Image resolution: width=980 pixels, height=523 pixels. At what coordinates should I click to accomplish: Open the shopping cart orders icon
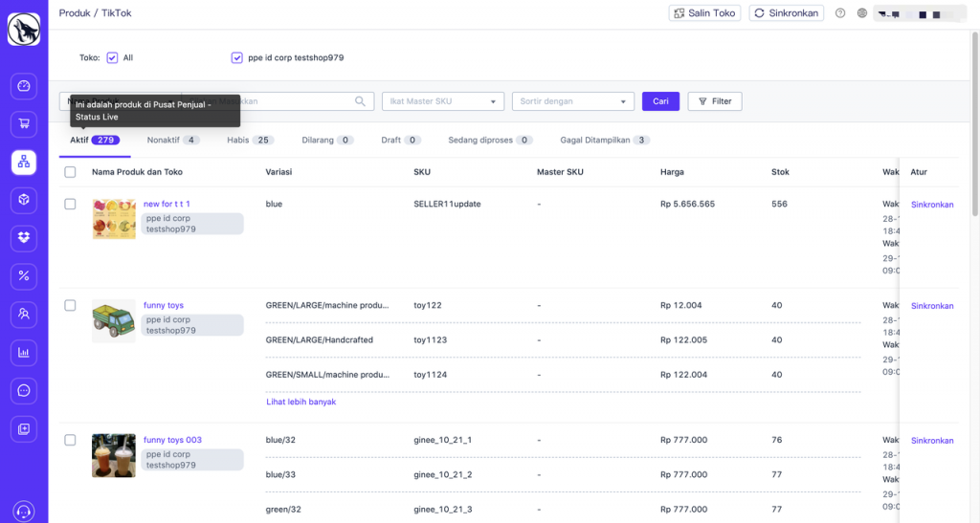pyautogui.click(x=24, y=123)
